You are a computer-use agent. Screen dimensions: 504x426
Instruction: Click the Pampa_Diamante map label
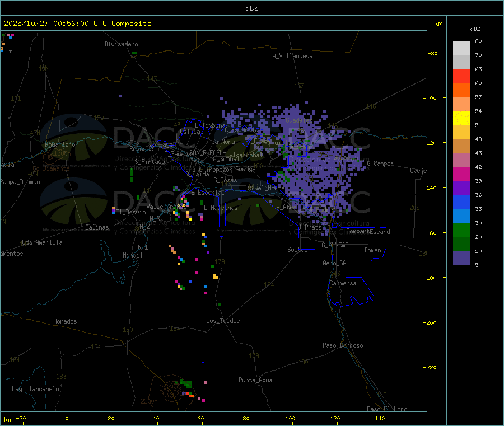[24, 182]
